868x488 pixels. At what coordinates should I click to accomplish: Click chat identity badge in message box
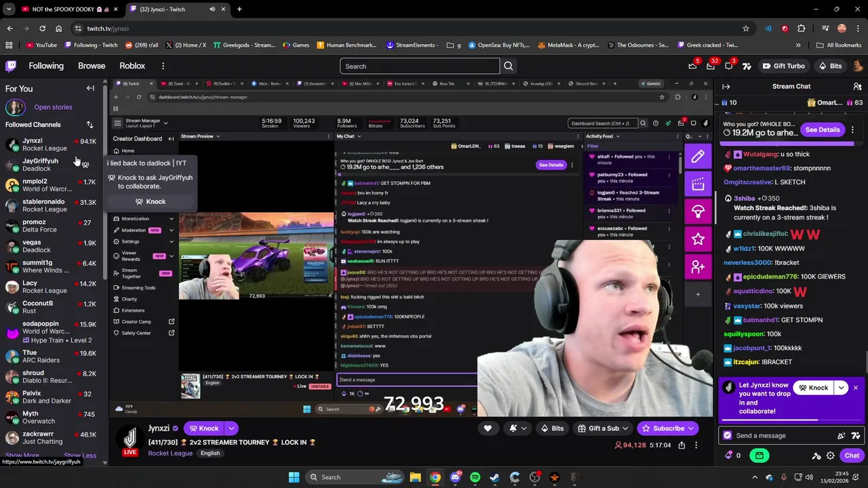pos(728,436)
